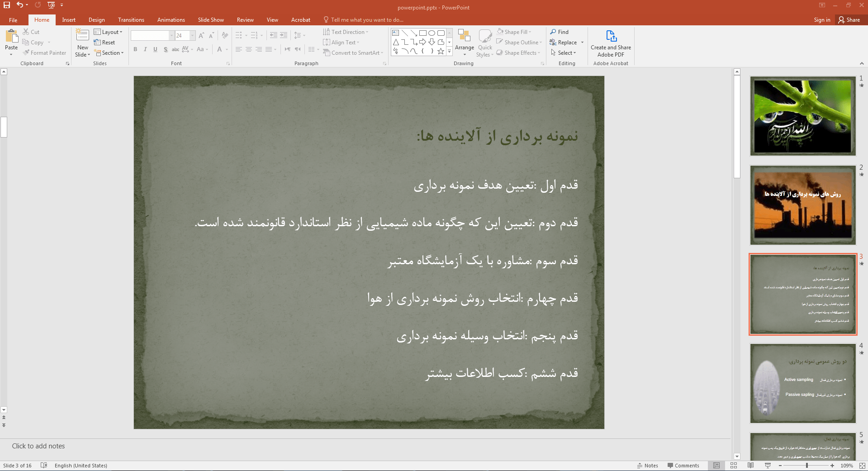This screenshot has width=868, height=471.
Task: Expand the Layout dropdown
Action: pyautogui.click(x=109, y=32)
